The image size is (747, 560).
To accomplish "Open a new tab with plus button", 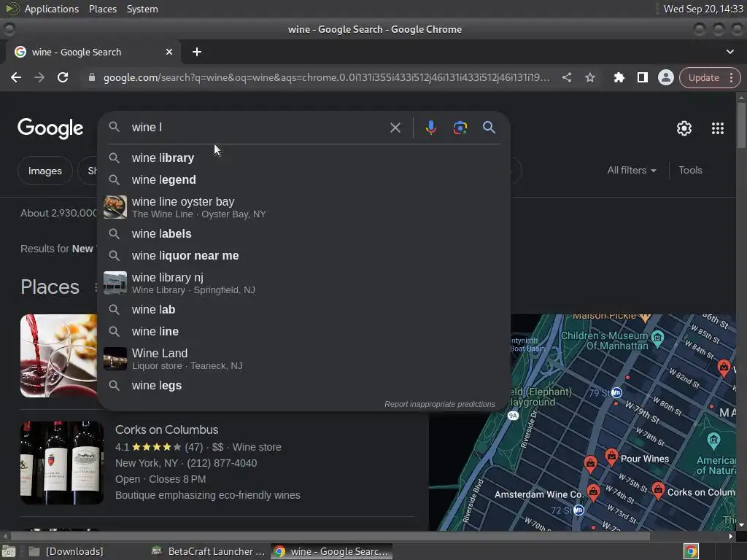I will point(197,52).
